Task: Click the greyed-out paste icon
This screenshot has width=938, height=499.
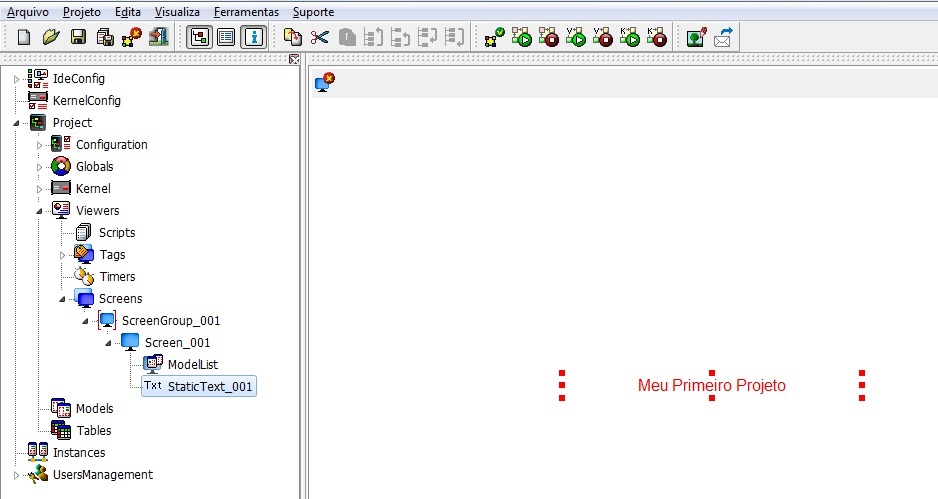Action: click(x=347, y=37)
